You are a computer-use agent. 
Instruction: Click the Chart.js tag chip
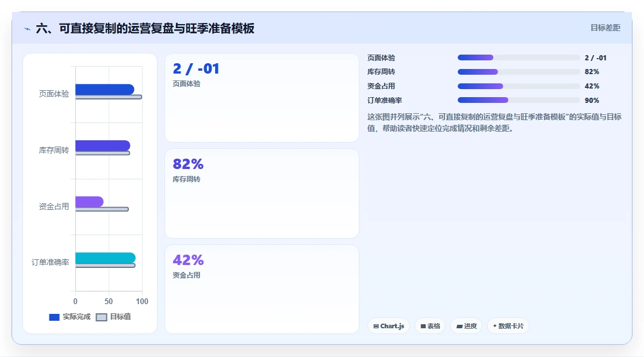click(x=389, y=326)
